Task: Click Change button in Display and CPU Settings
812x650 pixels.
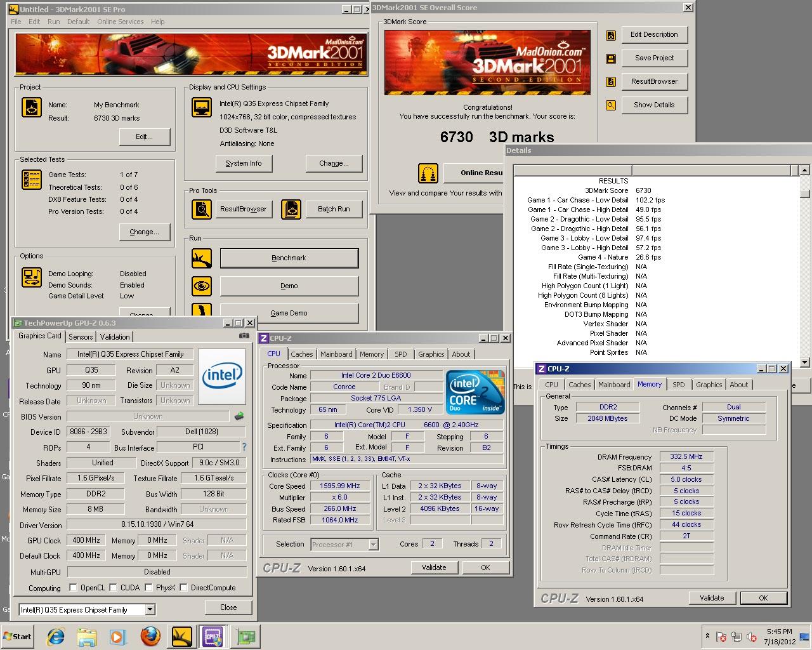Action: 334,164
